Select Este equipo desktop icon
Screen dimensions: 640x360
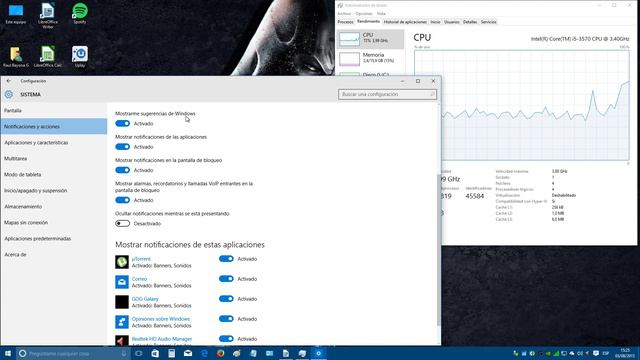coord(16,13)
